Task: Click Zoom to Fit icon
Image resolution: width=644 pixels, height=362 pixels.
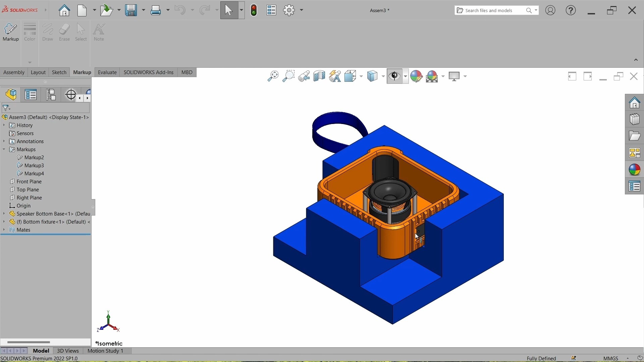Action: pyautogui.click(x=273, y=76)
